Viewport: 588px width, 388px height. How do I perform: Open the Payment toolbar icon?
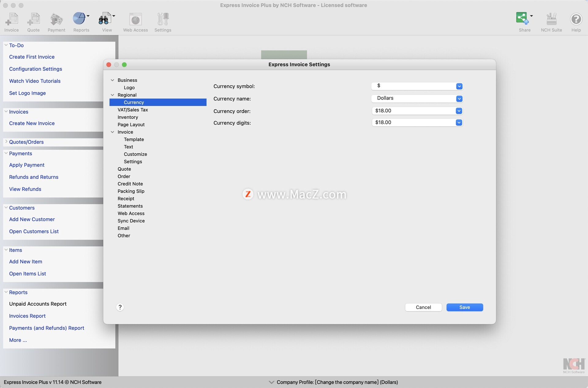tap(56, 19)
